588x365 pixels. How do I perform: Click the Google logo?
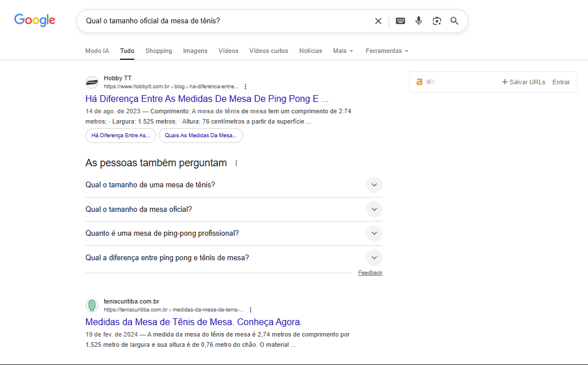click(x=34, y=20)
